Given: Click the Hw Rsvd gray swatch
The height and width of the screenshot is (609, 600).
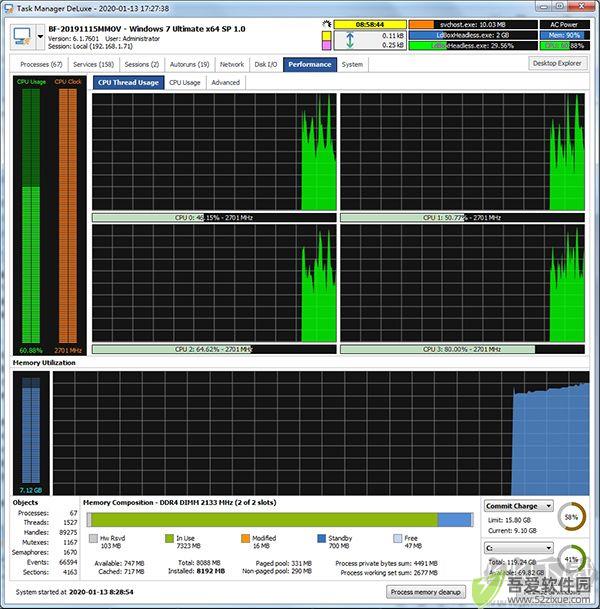Looking at the screenshot, I should click(93, 538).
